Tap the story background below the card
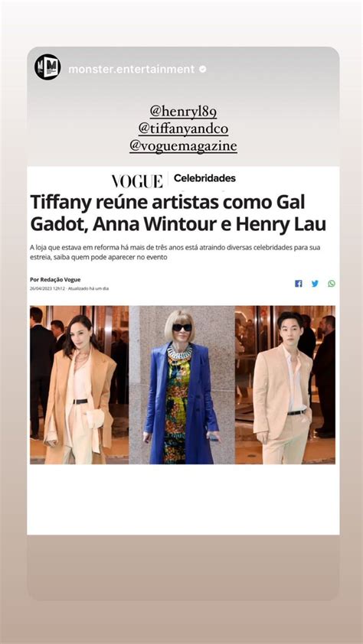The width and height of the screenshot is (363, 644). [183, 567]
